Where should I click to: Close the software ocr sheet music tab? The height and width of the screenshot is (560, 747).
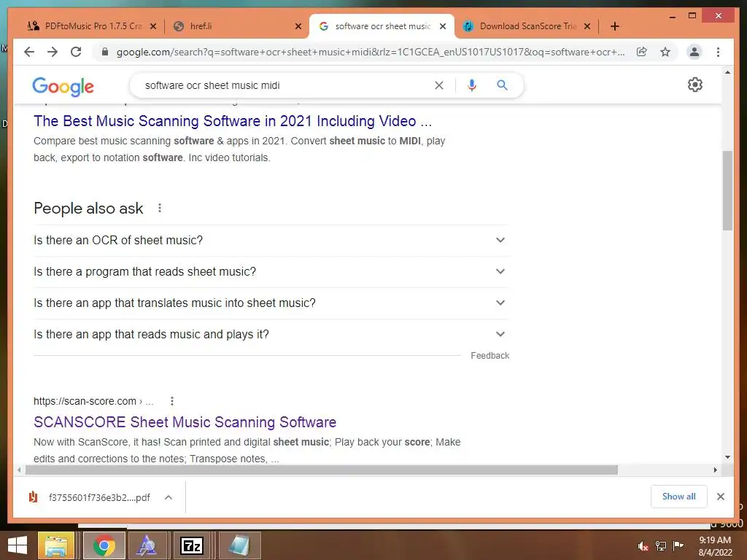pyautogui.click(x=443, y=26)
